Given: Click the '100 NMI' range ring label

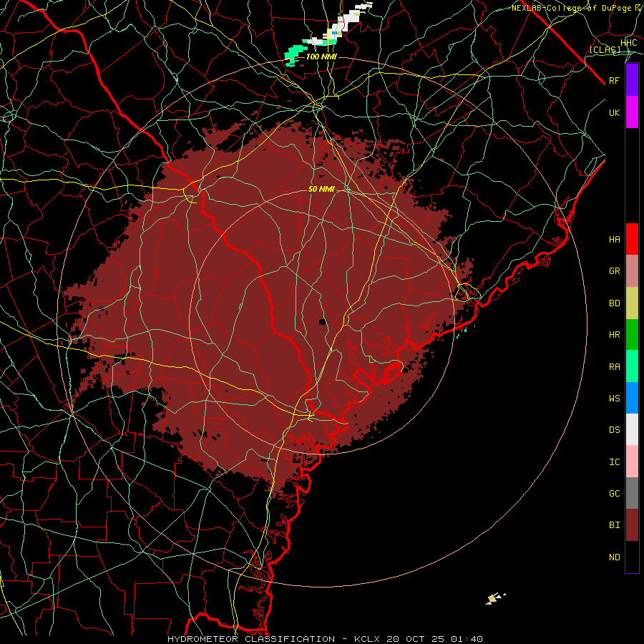Looking at the screenshot, I should 321,57.
